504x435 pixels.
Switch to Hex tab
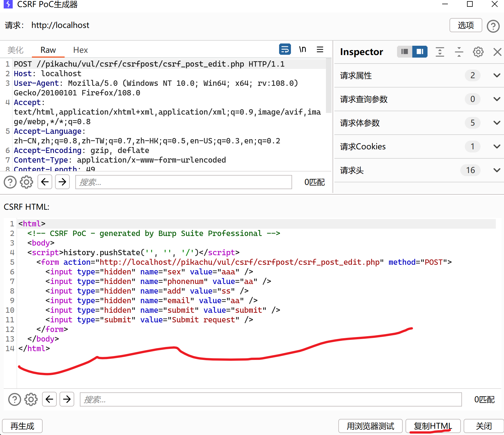(x=80, y=50)
